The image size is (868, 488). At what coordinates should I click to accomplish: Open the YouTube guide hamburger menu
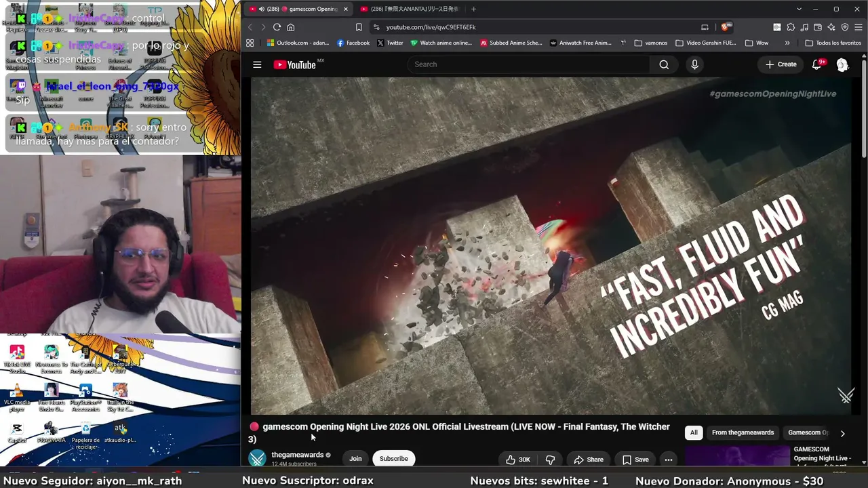coord(257,64)
